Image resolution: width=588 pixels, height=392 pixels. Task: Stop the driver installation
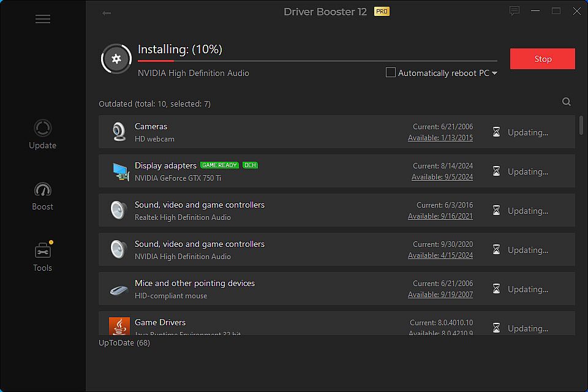click(542, 59)
